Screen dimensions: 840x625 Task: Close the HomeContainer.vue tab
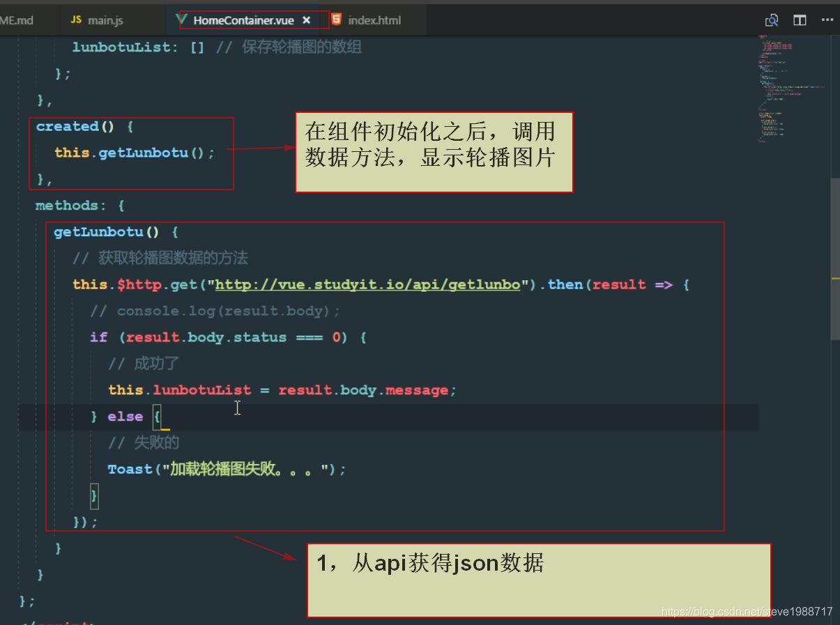(306, 20)
